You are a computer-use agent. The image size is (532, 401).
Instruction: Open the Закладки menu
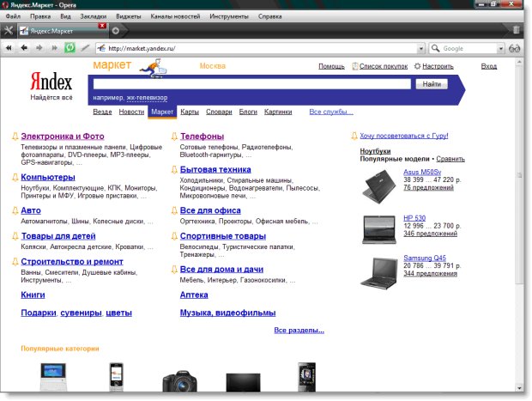point(94,16)
